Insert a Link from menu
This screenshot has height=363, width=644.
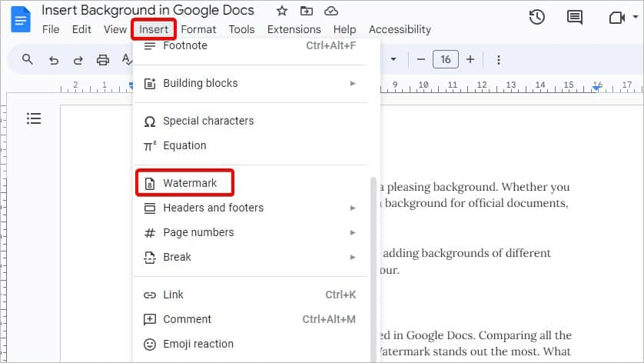coord(251,295)
